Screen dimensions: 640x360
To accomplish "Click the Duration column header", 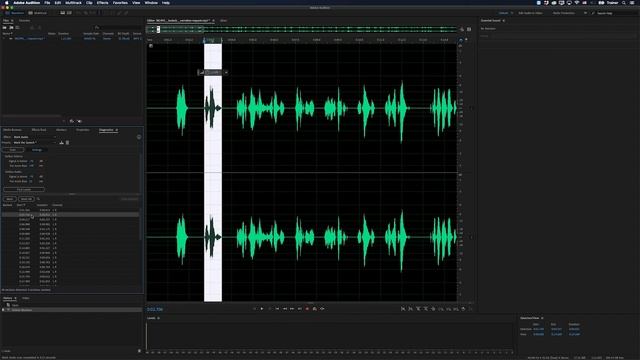I will [42, 205].
